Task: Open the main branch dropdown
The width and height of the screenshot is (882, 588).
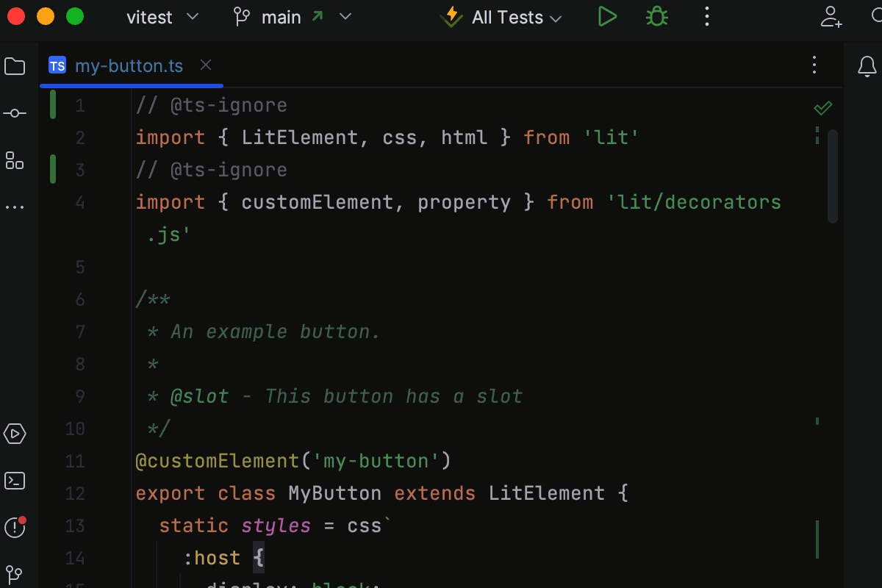Action: (291, 16)
